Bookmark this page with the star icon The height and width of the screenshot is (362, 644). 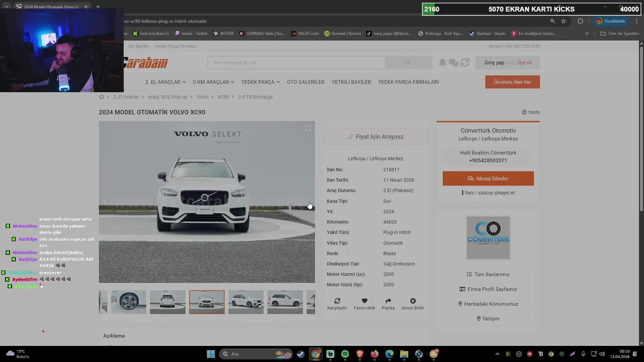point(563,21)
